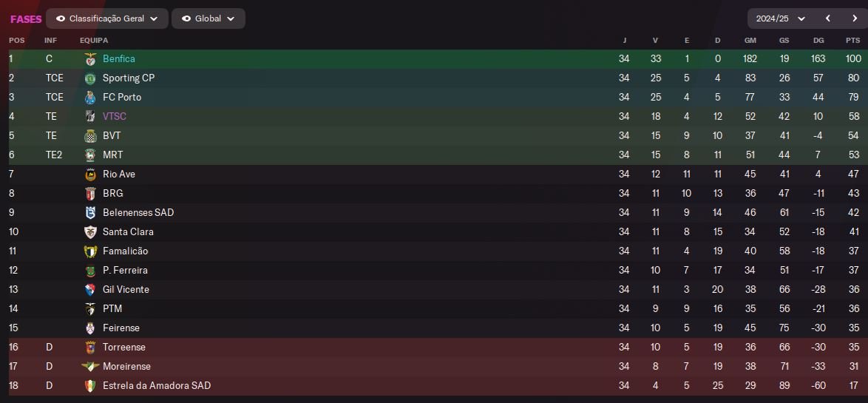868x403 pixels.
Task: Open the Benfica team link
Action: point(119,58)
